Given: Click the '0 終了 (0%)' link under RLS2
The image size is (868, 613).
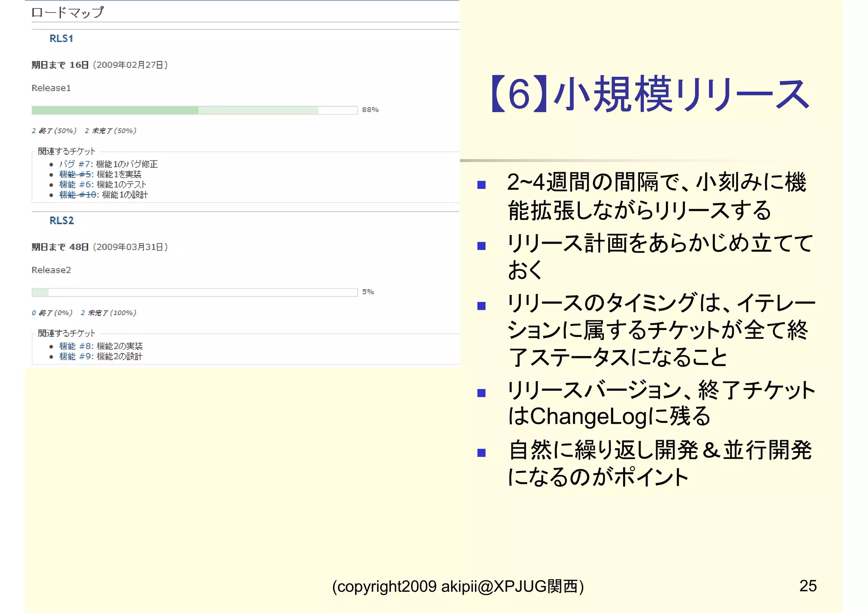Looking at the screenshot, I should click(x=52, y=313).
